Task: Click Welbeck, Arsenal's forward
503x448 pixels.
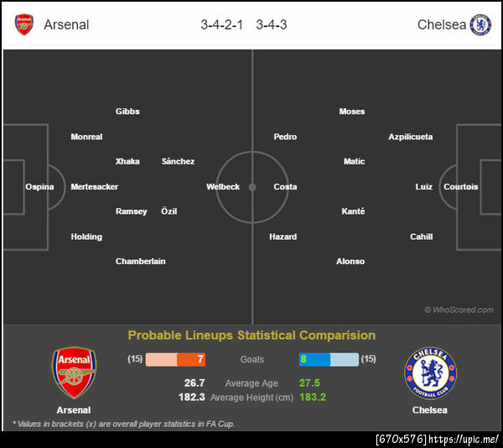Action: [223, 186]
